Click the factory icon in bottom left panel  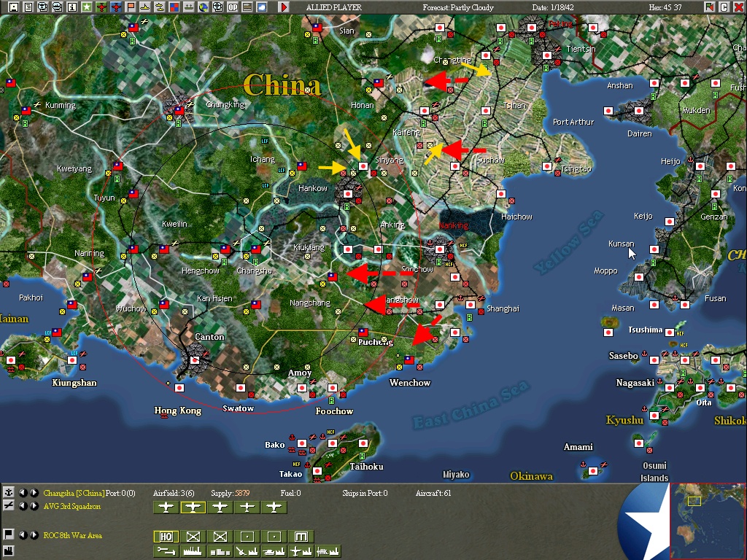8,551
